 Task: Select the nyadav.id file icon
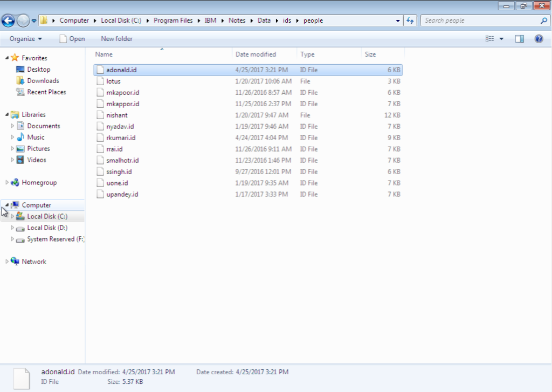tap(100, 126)
